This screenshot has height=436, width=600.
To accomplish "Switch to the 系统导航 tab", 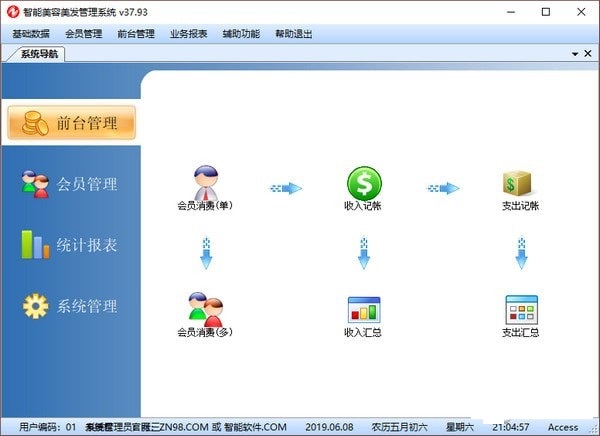I will pos(39,54).
